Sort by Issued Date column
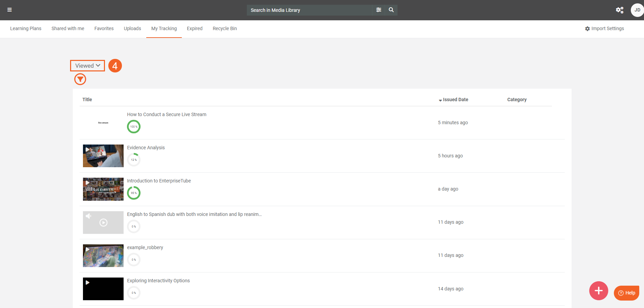Viewport: 644px width, 308px height. point(455,100)
